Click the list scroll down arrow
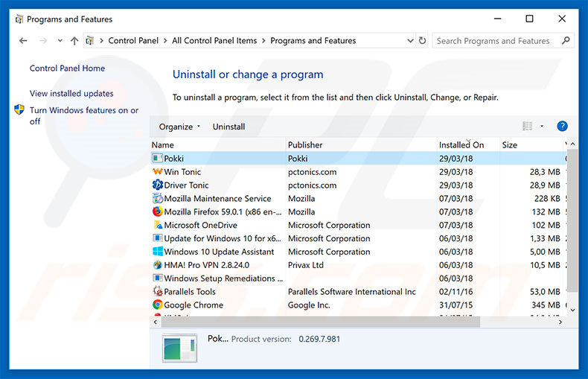588x379 pixels. pyautogui.click(x=572, y=310)
